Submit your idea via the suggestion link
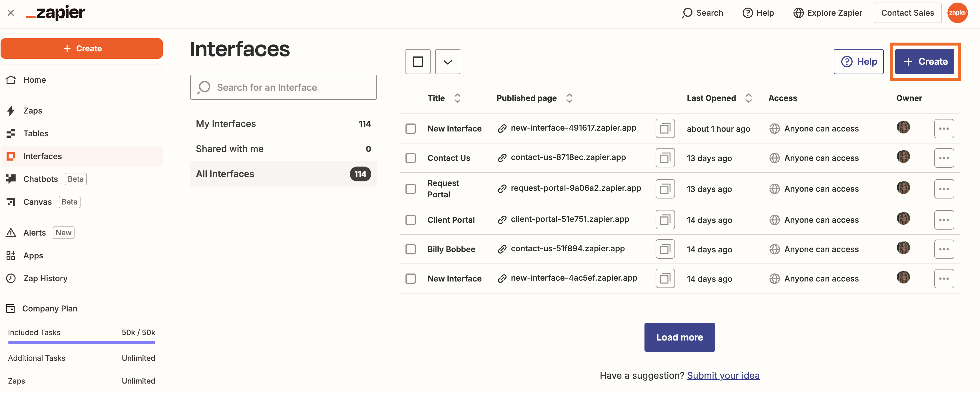The width and height of the screenshot is (980, 393). pos(723,375)
